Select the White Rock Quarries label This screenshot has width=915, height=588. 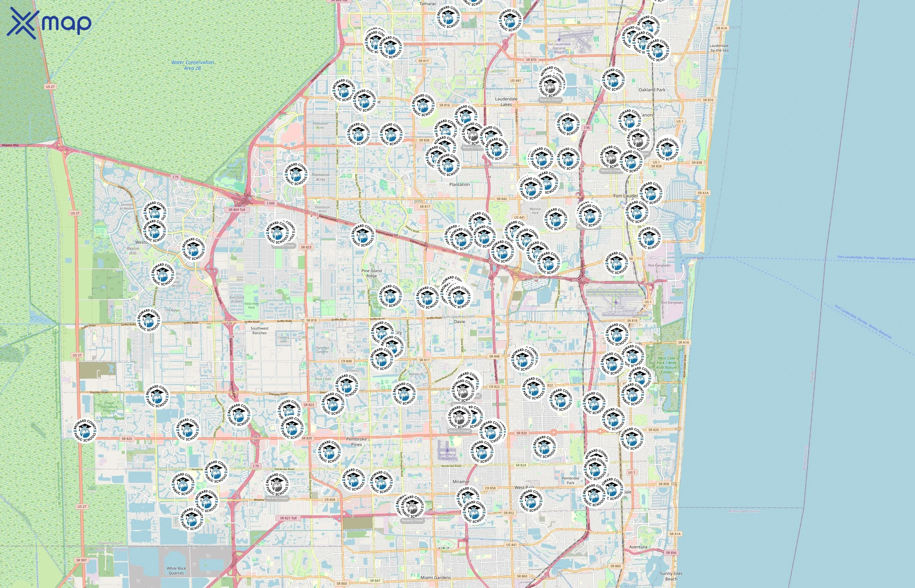tap(176, 570)
